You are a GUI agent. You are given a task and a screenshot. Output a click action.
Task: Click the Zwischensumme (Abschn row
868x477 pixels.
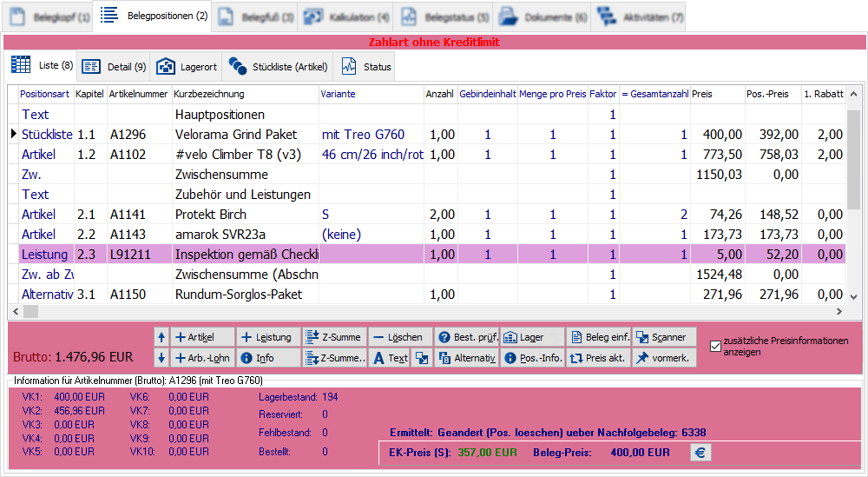(426, 275)
